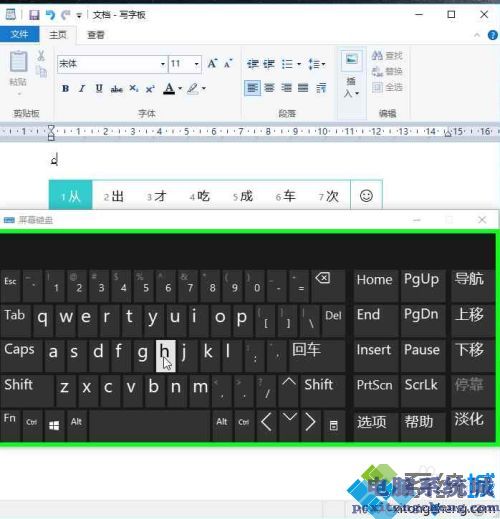Center align the text
Image resolution: width=500 pixels, height=519 pixels.
[269, 88]
